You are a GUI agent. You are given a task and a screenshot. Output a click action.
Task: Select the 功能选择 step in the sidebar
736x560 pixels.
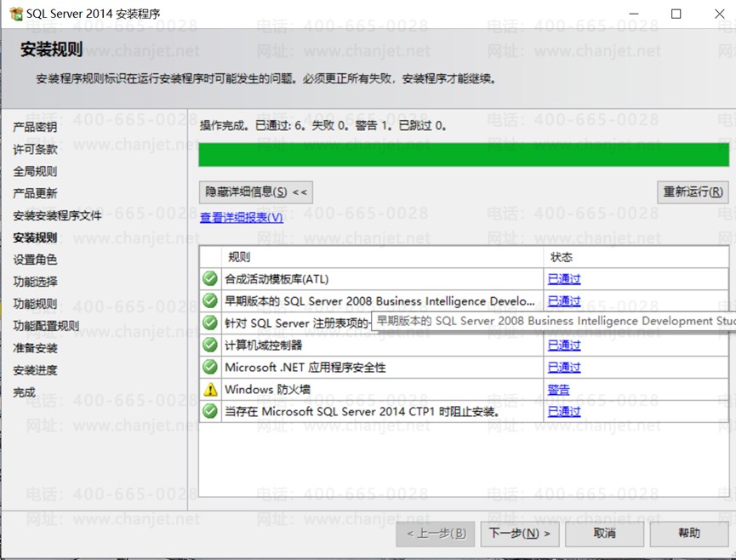[x=35, y=282]
